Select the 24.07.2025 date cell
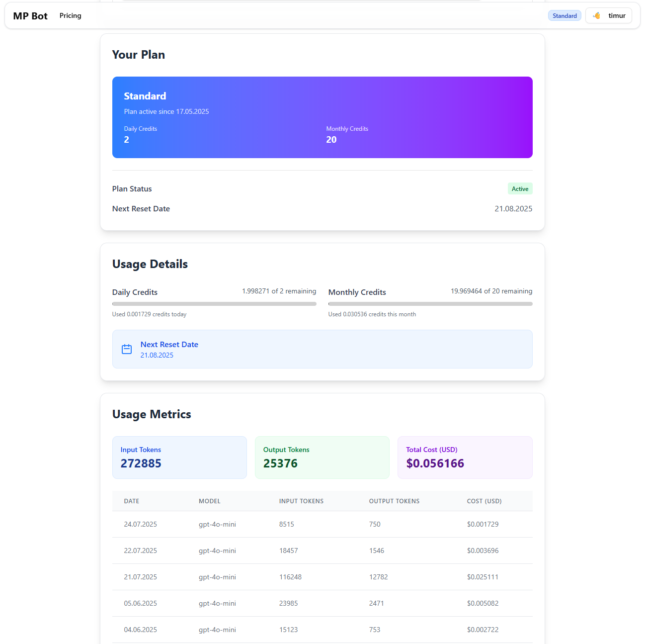 click(x=141, y=524)
